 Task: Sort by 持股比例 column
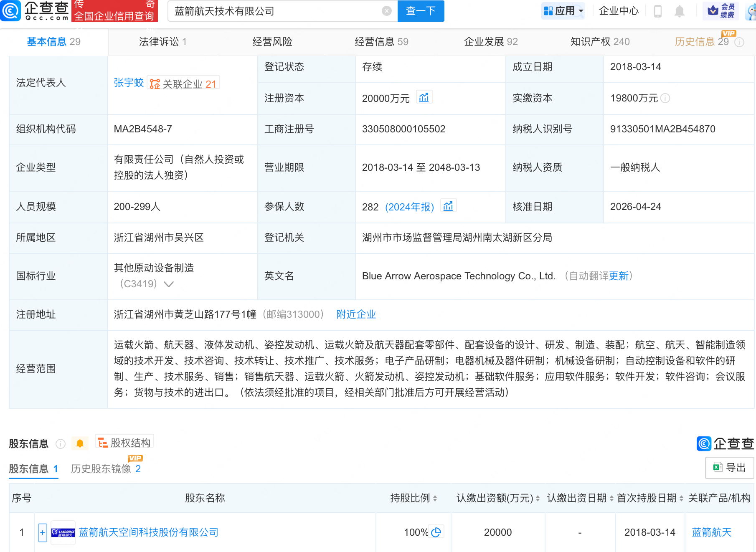coord(414,498)
